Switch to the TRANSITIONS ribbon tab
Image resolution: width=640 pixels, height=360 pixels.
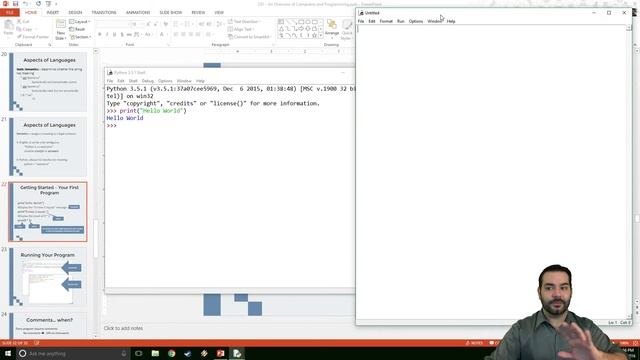[x=104, y=13]
